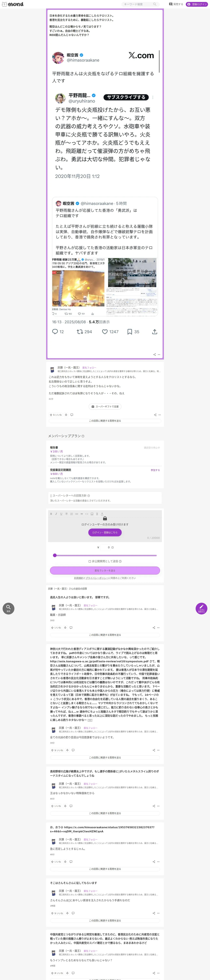The height and width of the screenshot is (980, 210).
Task: Like the 職業・示談師 answer
Action: [x=56, y=628]
